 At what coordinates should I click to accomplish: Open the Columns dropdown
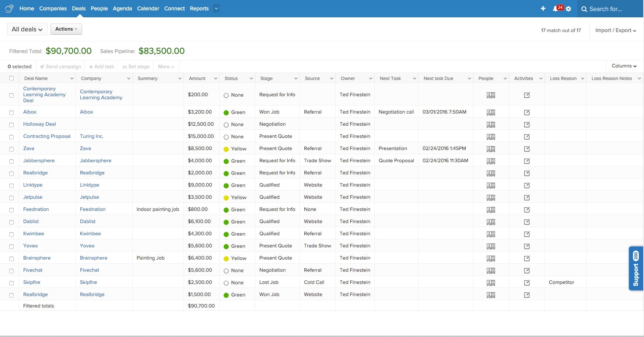coord(624,66)
